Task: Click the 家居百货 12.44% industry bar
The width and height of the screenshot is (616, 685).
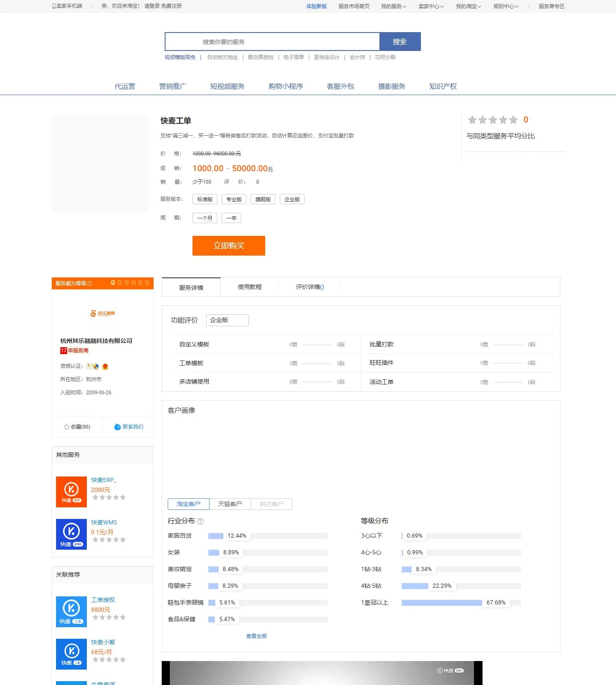Action: tap(268, 536)
